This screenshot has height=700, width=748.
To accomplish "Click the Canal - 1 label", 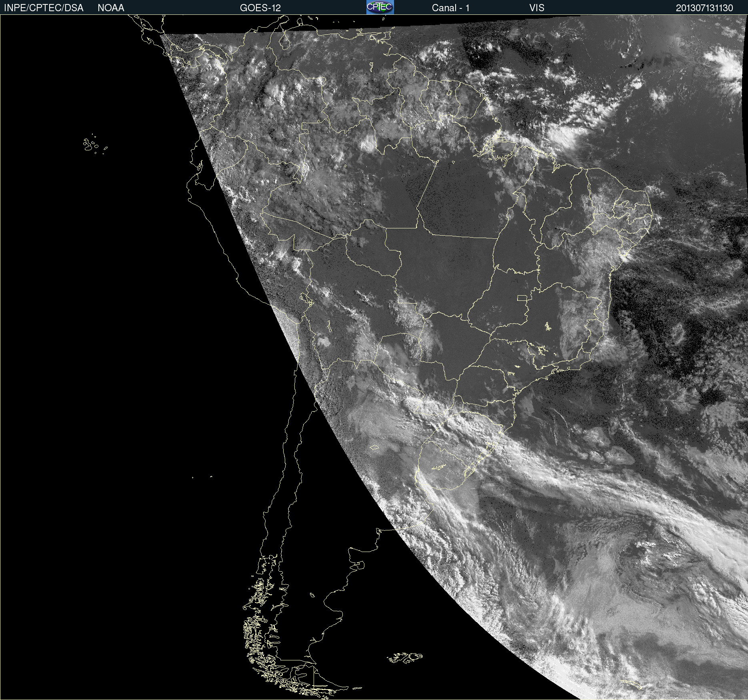I will [450, 8].
